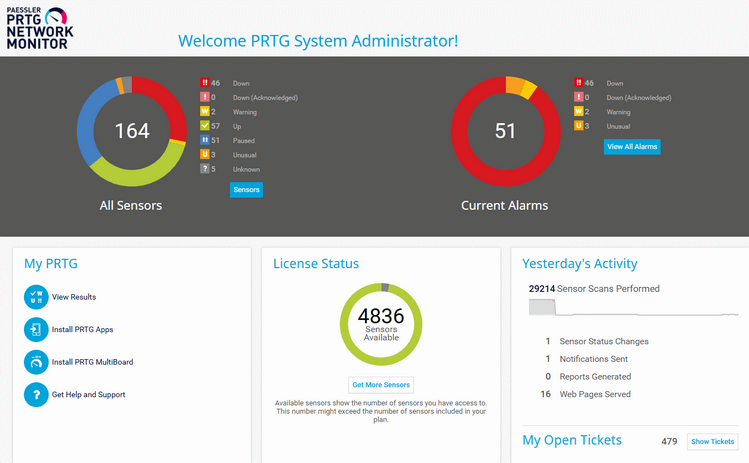Click orange Unusual icon in Current Alarms legend
The width and height of the screenshot is (749, 463).
[578, 126]
